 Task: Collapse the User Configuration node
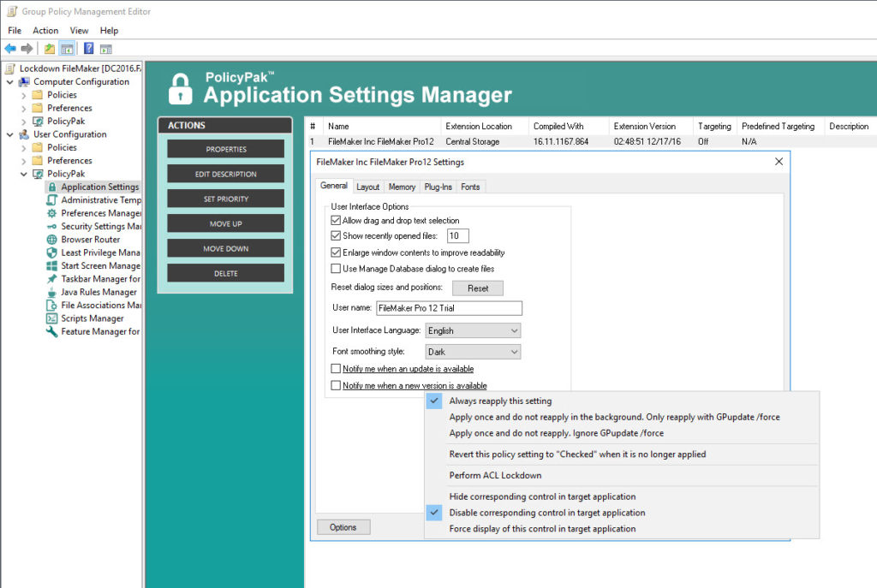[x=10, y=134]
